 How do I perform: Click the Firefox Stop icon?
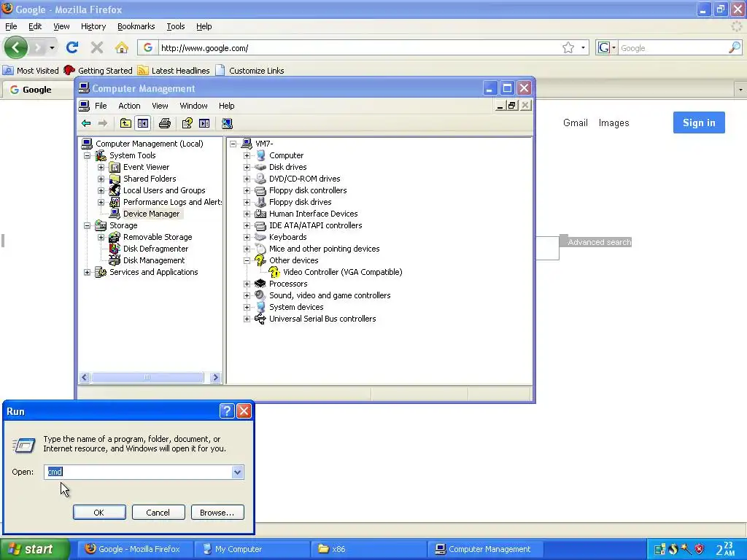[x=97, y=47]
